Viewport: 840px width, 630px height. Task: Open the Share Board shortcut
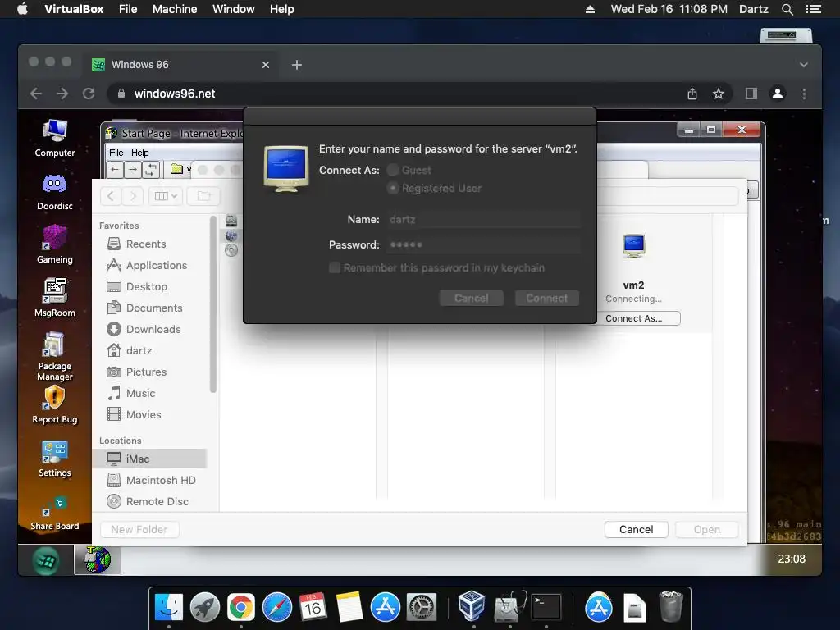click(x=55, y=513)
